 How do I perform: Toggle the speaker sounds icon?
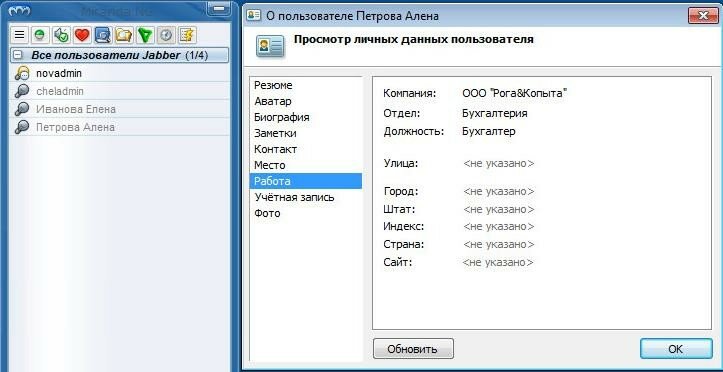point(61,35)
